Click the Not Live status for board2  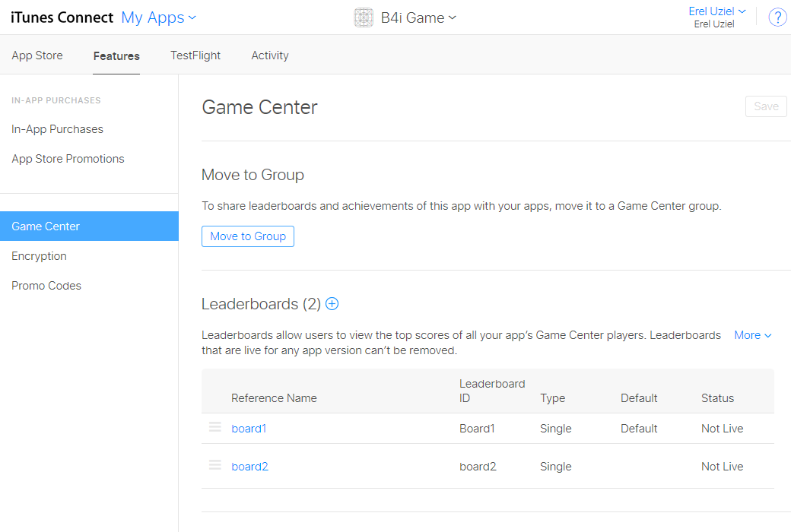(x=723, y=467)
